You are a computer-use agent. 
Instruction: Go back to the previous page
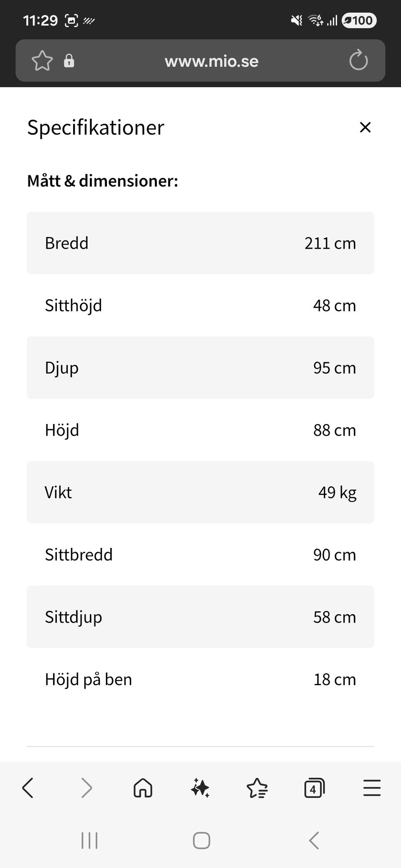tap(28, 788)
